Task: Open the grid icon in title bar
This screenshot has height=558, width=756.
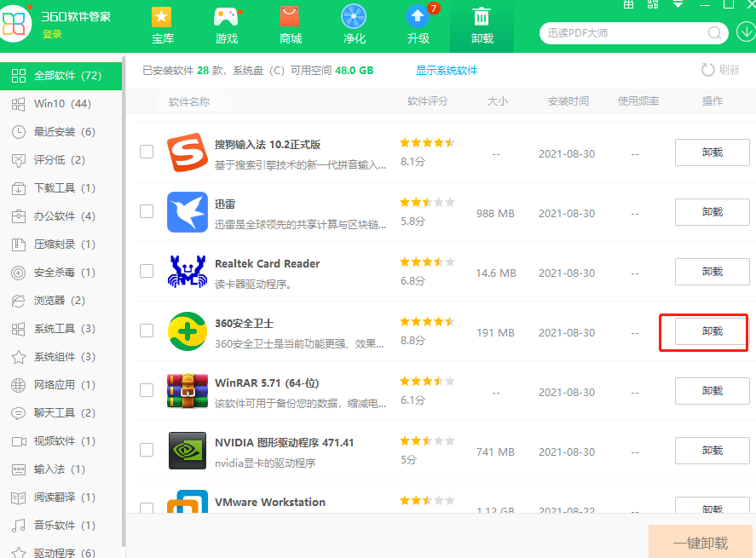Action: coord(628,4)
